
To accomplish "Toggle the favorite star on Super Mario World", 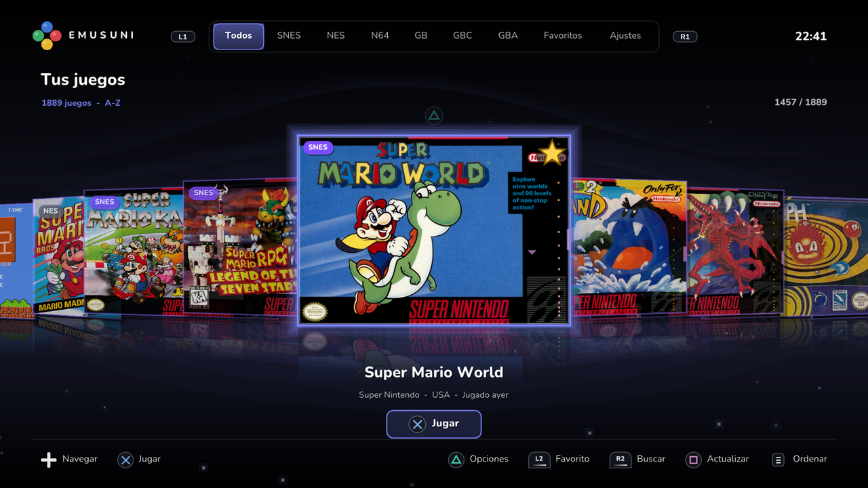I will [552, 152].
